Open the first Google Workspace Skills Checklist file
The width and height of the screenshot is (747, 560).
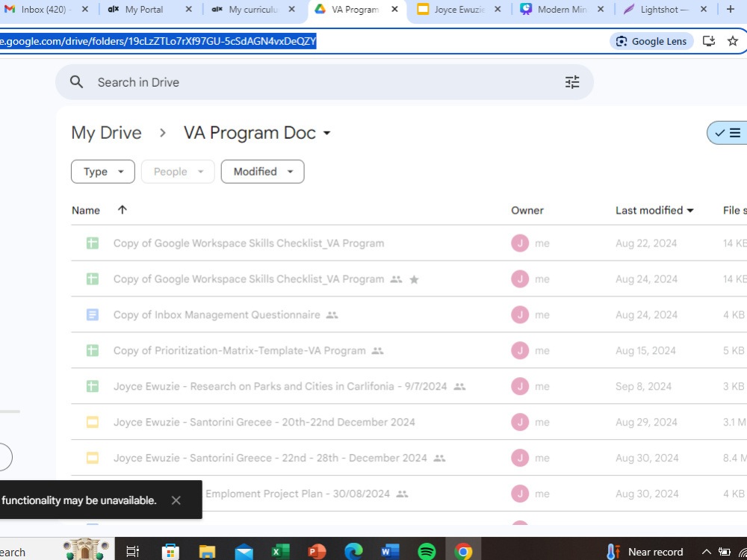249,243
